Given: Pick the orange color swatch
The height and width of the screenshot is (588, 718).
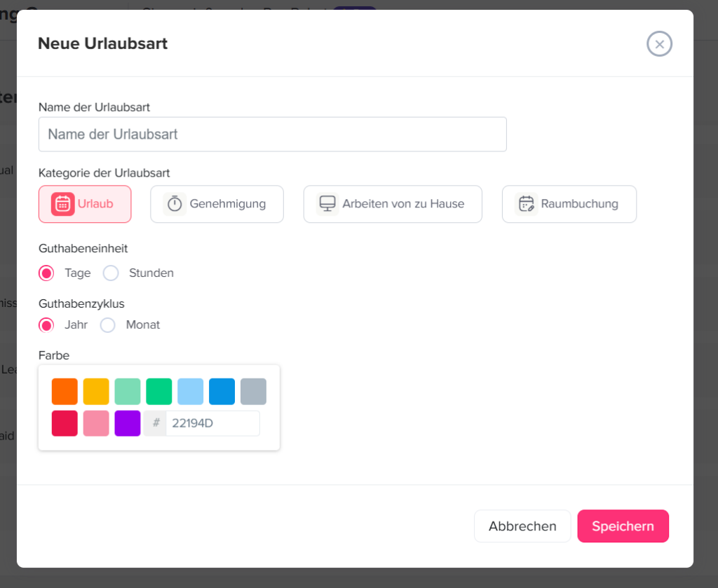Looking at the screenshot, I should 65,392.
